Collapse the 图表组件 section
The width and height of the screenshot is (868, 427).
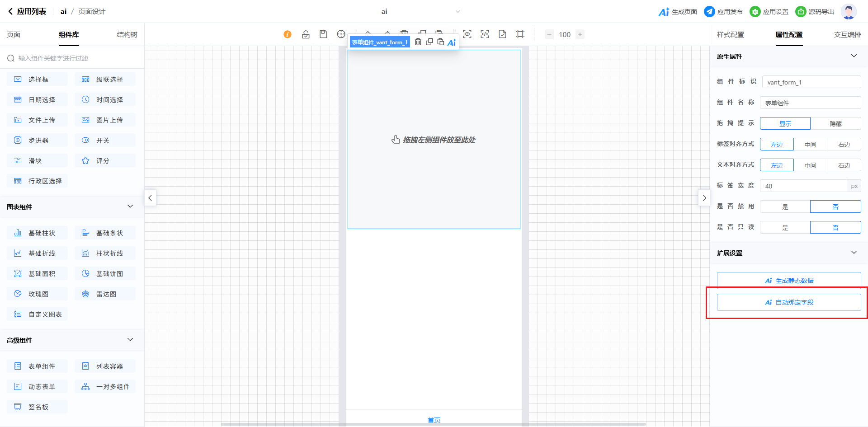(130, 206)
